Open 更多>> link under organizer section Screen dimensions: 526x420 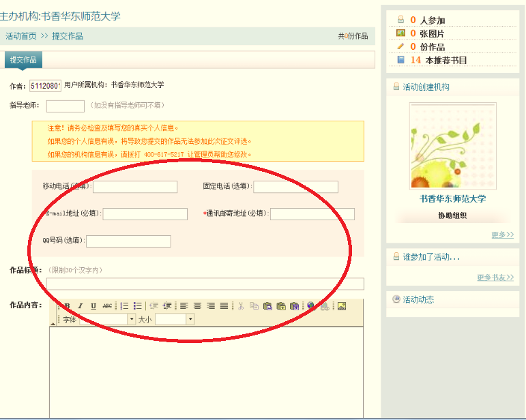click(x=502, y=235)
